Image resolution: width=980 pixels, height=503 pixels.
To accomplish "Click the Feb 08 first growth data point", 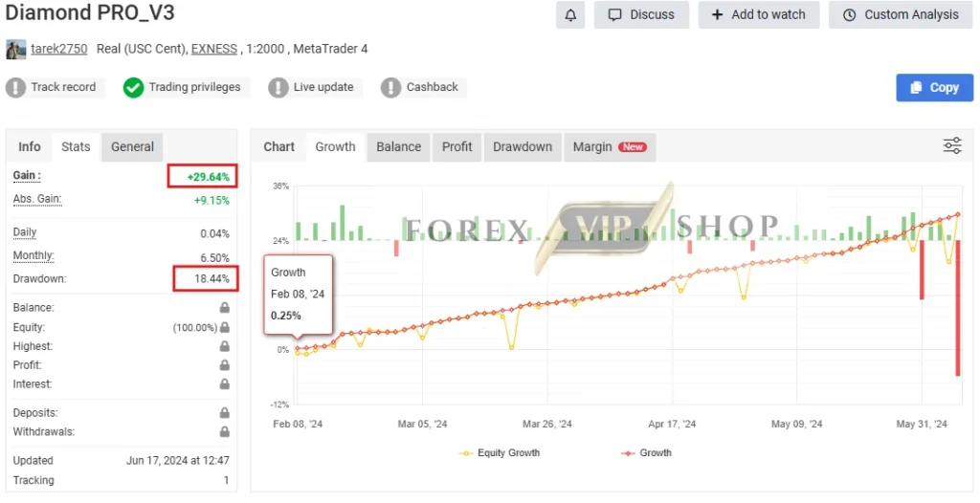I will pos(298,349).
